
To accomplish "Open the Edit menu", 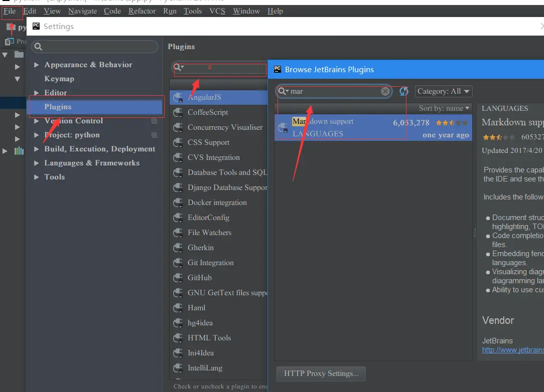I will point(30,11).
